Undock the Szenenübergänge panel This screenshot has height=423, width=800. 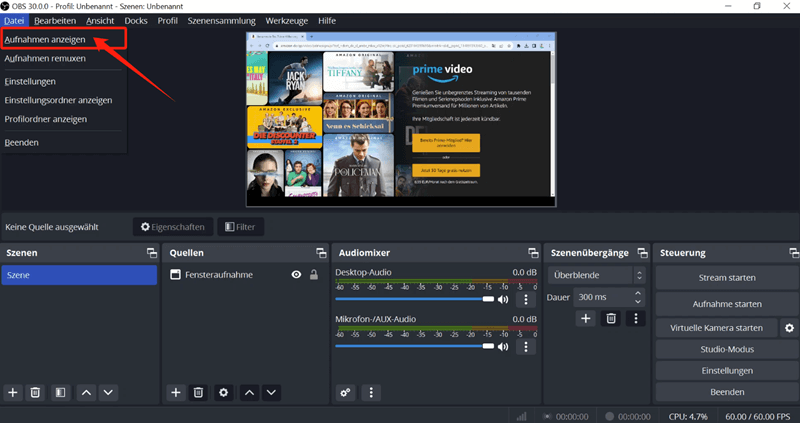click(x=642, y=253)
